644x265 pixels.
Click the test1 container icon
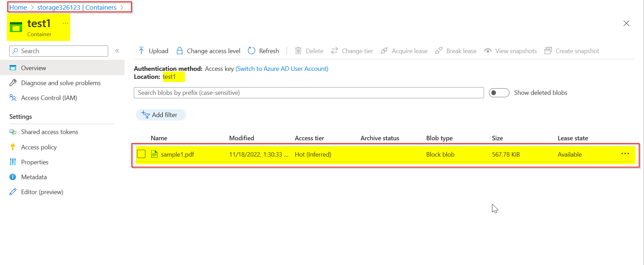tap(16, 27)
